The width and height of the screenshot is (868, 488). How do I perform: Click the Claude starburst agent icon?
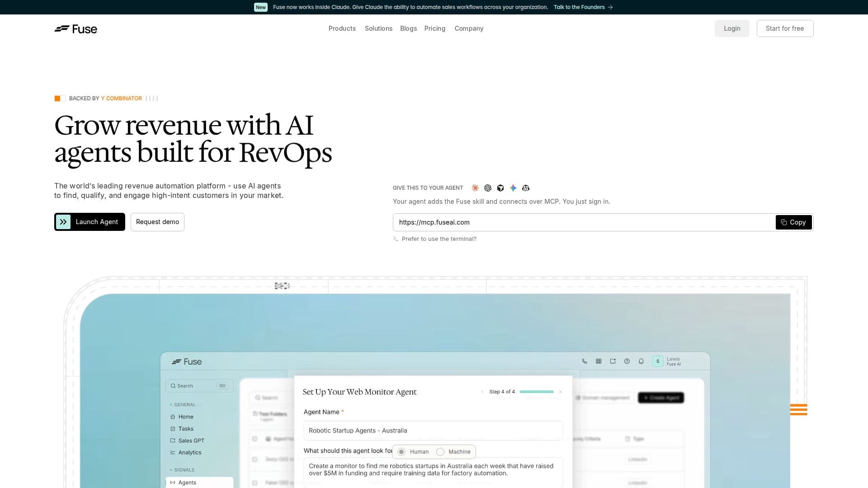click(x=475, y=188)
